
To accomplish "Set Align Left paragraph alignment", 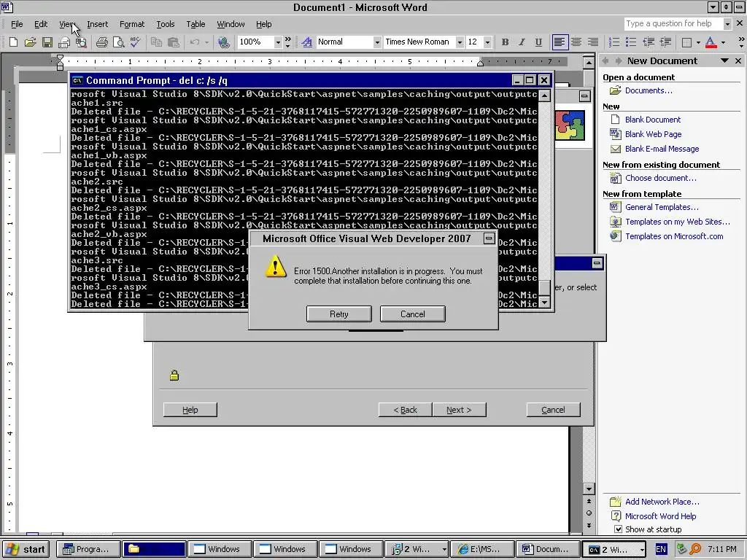I will point(560,42).
